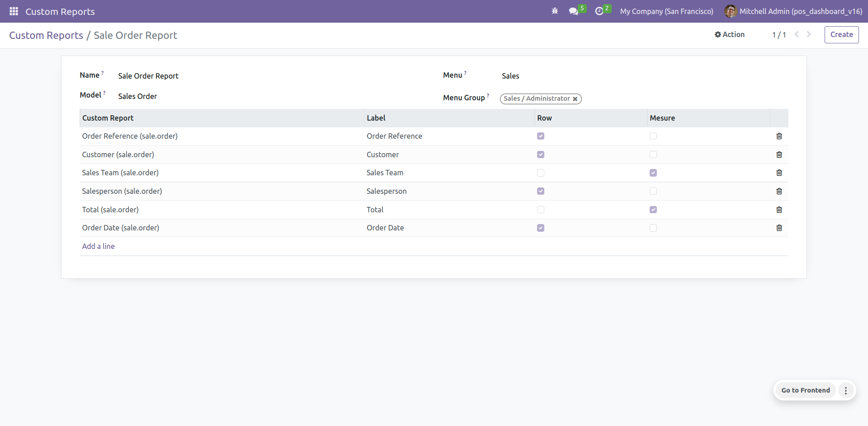Viewport: 868px width, 426px height.
Task: Click Add a line link
Action: point(98,246)
